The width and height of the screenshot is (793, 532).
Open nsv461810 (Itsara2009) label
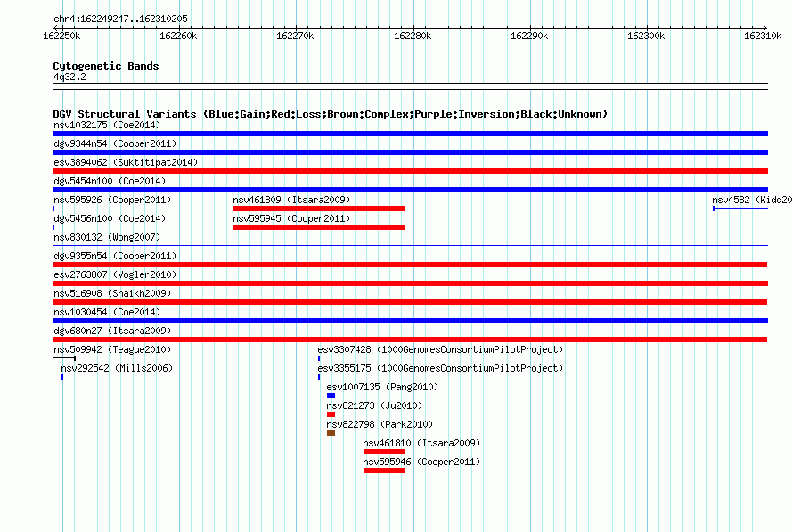pyautogui.click(x=421, y=443)
